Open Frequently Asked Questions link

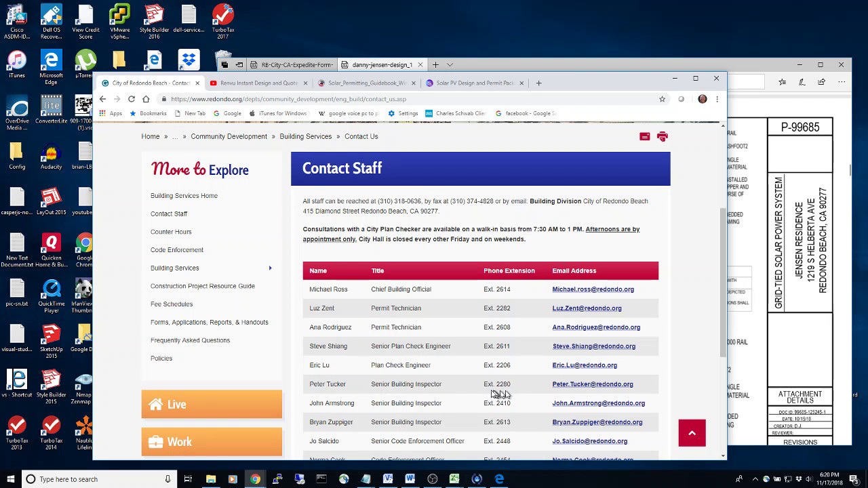(x=190, y=340)
